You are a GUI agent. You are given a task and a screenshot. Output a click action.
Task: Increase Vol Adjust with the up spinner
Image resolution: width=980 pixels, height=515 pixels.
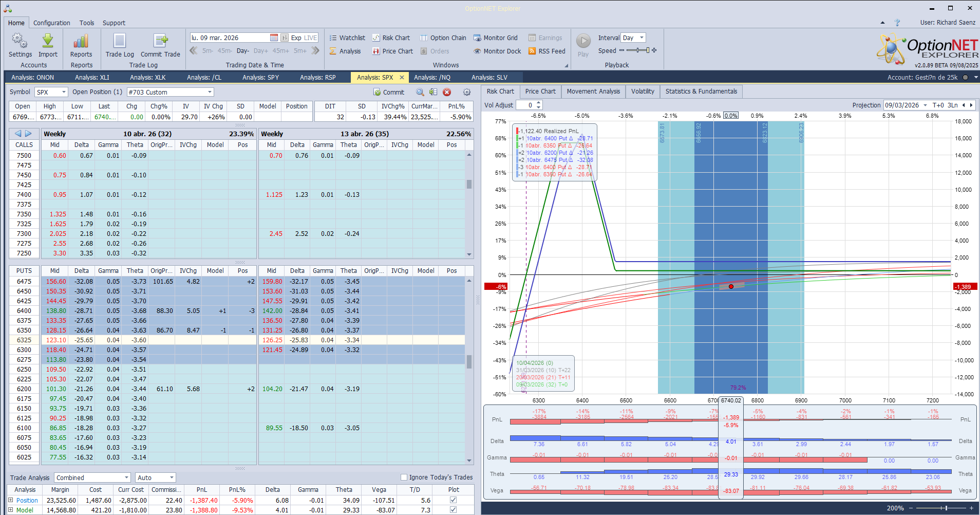click(539, 103)
